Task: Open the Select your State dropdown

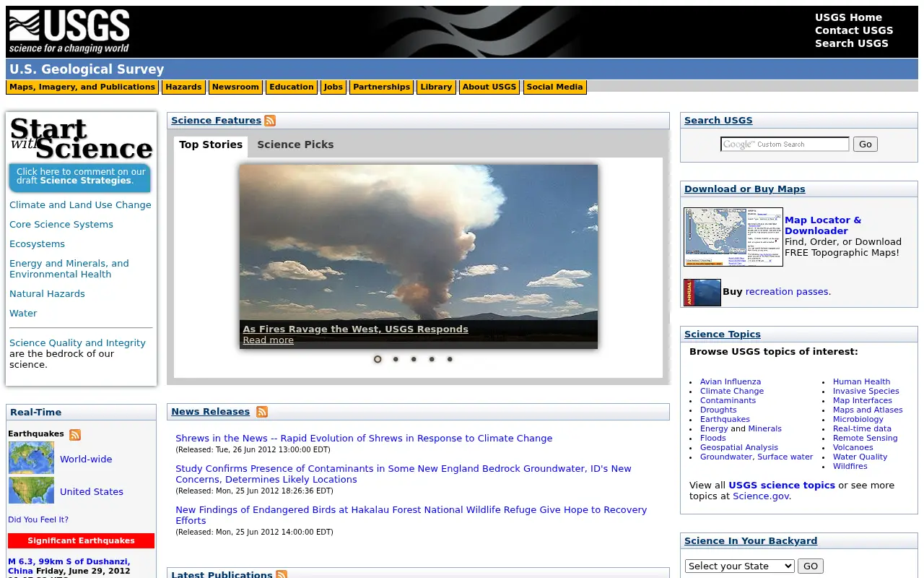Action: click(740, 566)
